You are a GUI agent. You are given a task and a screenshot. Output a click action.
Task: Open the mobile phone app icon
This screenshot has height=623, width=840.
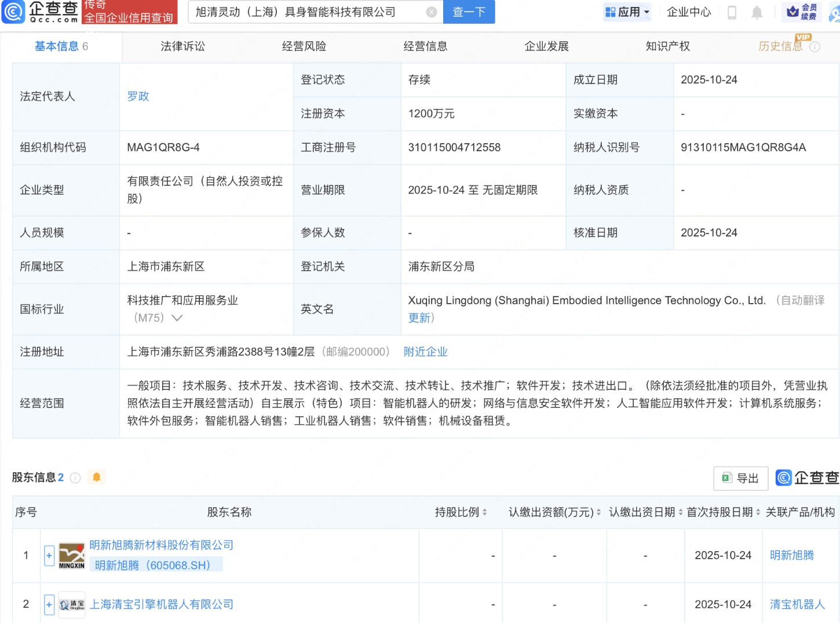732,12
